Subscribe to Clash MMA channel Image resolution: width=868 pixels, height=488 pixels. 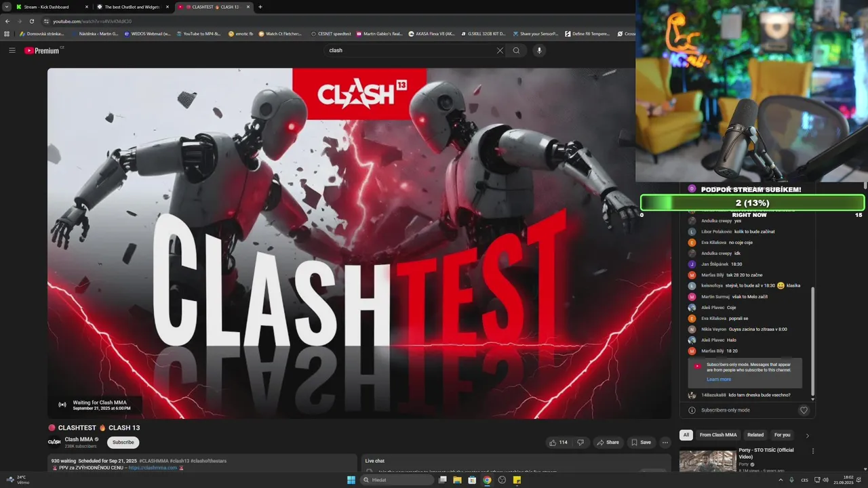coord(123,443)
